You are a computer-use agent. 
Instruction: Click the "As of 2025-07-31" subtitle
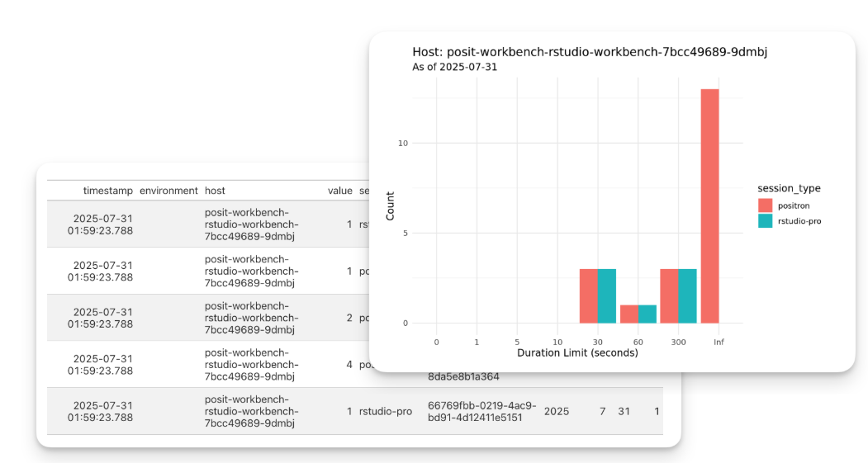point(454,67)
